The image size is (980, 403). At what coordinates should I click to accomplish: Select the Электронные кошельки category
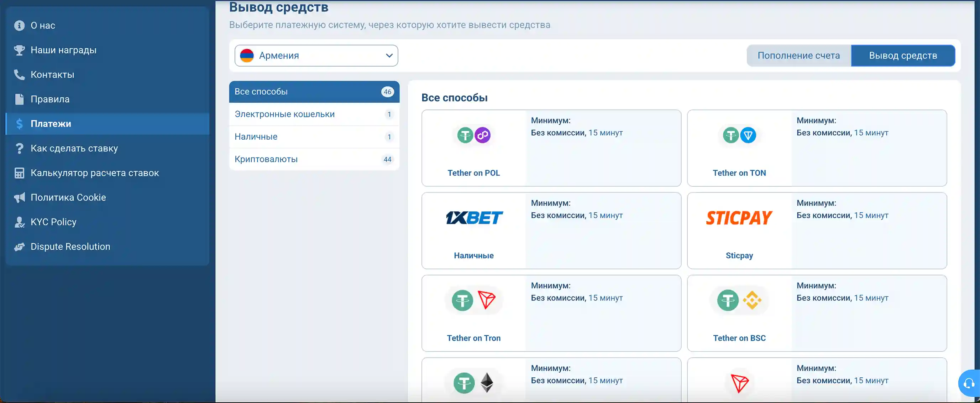[x=314, y=114]
